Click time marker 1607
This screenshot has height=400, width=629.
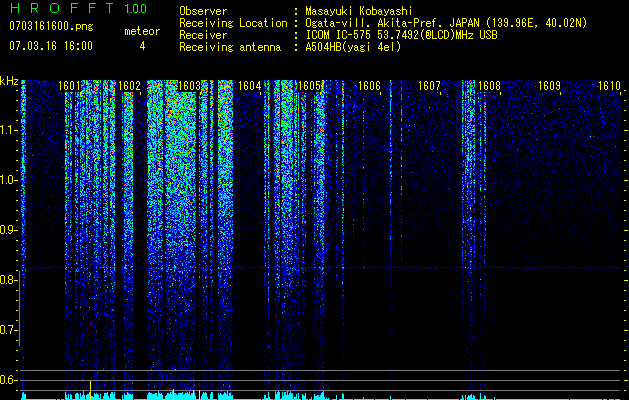point(429,86)
